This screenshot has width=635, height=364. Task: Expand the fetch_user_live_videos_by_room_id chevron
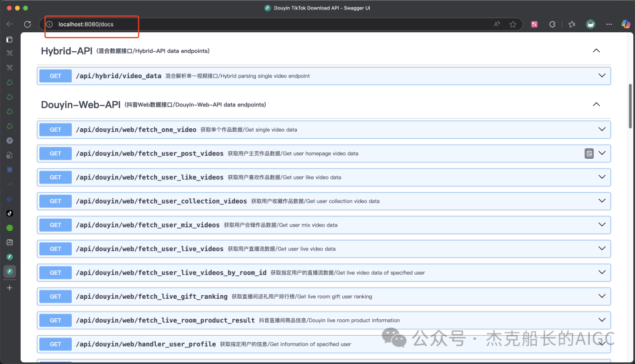(602, 272)
